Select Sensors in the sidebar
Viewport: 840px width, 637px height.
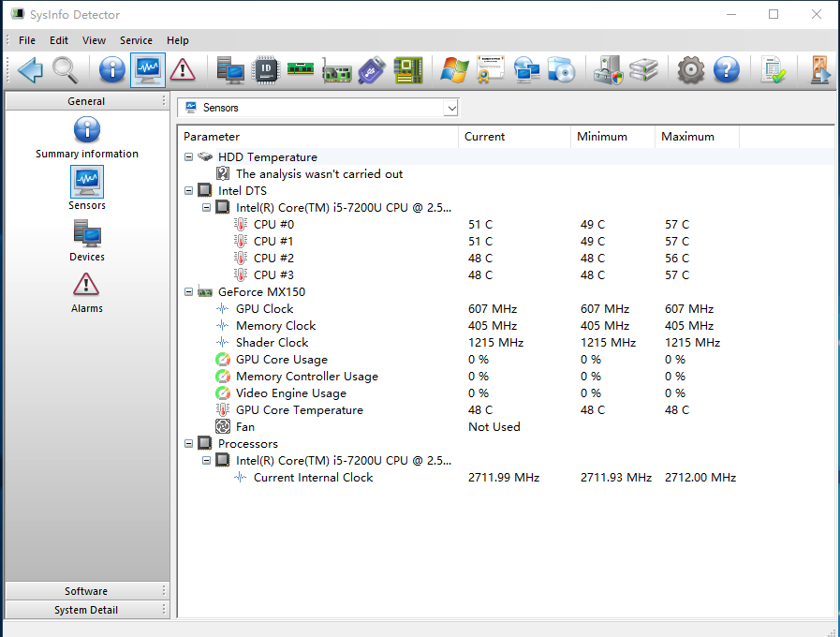coord(87,188)
